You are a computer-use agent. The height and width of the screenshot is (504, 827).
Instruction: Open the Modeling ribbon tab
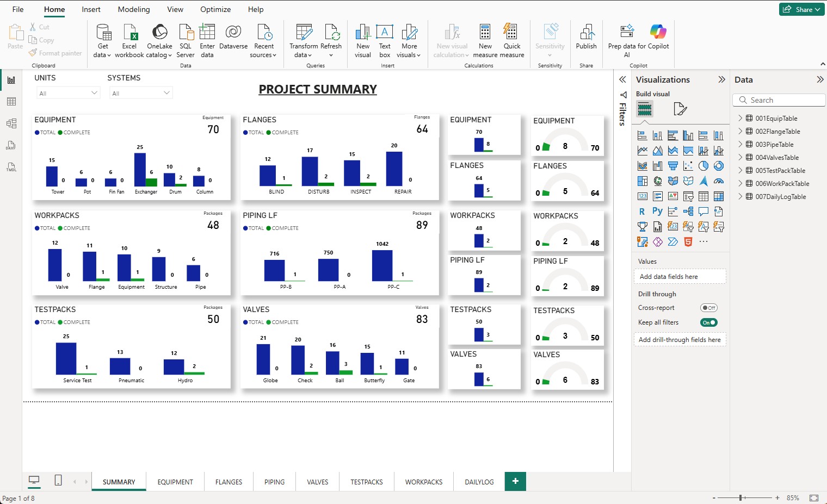[133, 9]
